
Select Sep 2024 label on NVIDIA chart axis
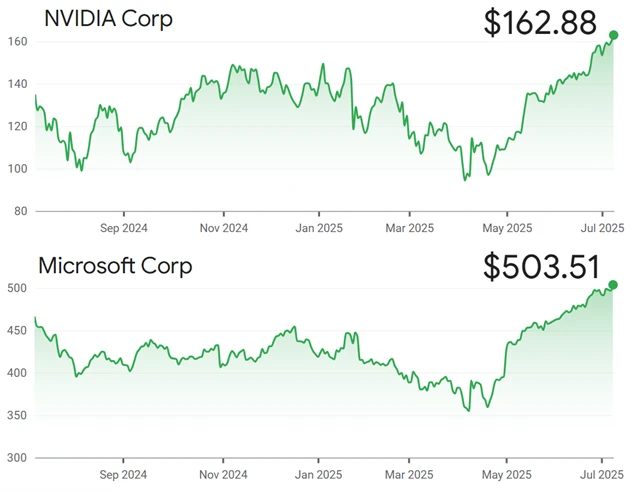pyautogui.click(x=124, y=228)
